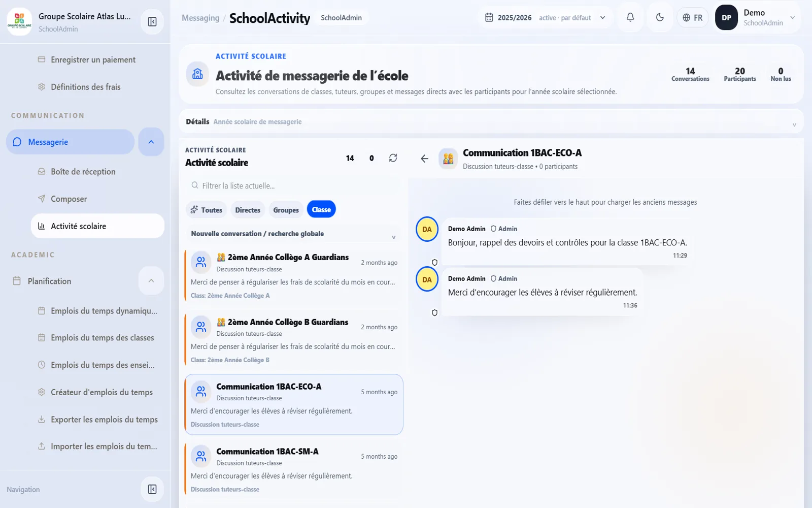Expand Nouvelle conversation / recherche globale

click(x=294, y=234)
